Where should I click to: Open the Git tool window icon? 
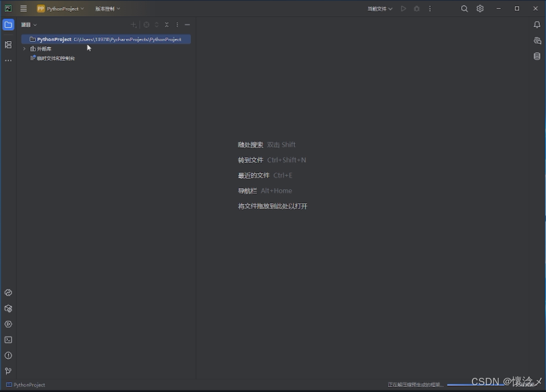[x=8, y=371]
